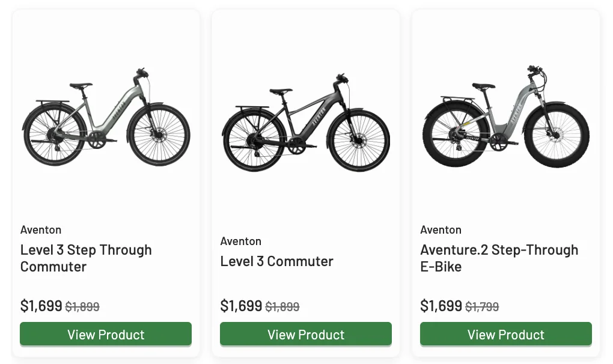Click the strikethrough $1,799 price on the Aventure.2 card
The width and height of the screenshot is (613, 364).
481,307
